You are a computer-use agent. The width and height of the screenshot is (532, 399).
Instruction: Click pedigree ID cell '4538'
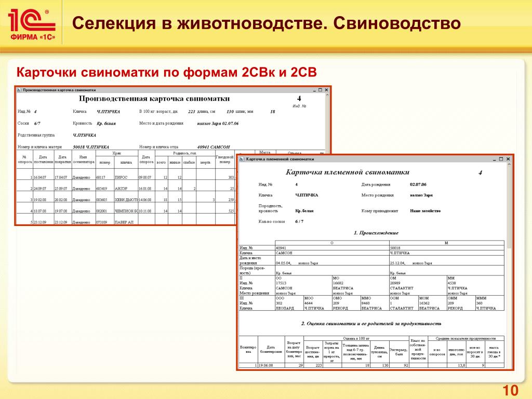[x=452, y=283]
